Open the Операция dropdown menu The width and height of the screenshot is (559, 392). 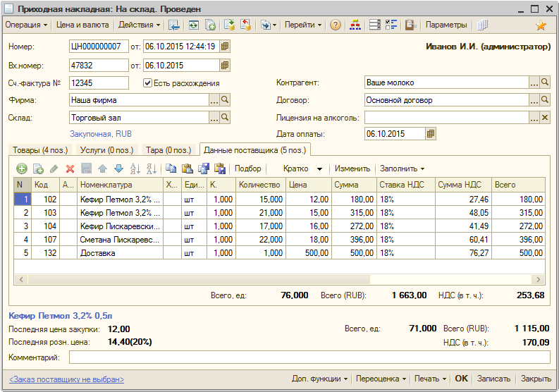(26, 25)
